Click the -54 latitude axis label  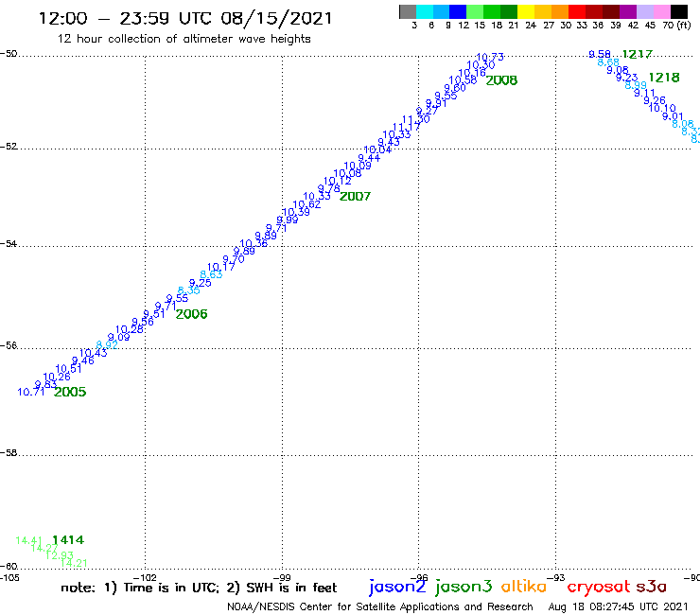tap(9, 244)
